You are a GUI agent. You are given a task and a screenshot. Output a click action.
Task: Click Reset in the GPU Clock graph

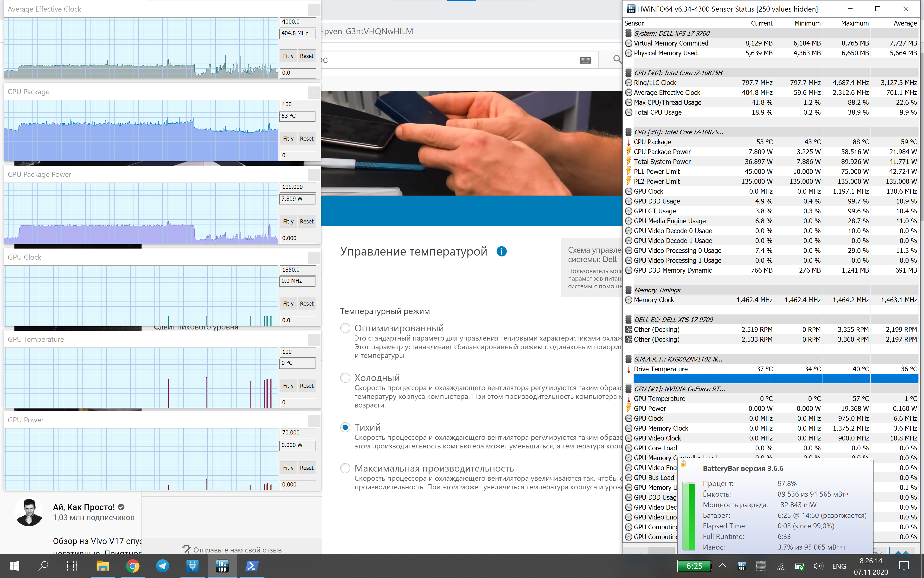click(x=306, y=303)
